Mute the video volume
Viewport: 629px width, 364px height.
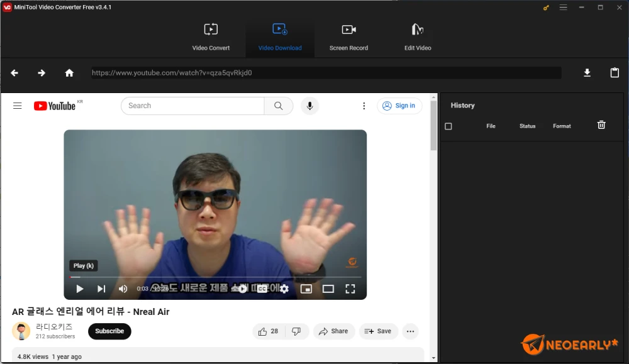point(123,289)
